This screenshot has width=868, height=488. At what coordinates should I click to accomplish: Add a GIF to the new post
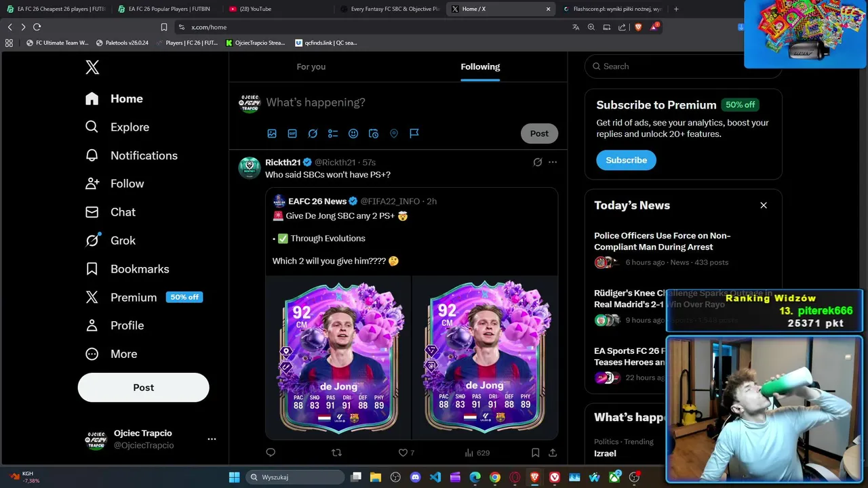pos(292,134)
